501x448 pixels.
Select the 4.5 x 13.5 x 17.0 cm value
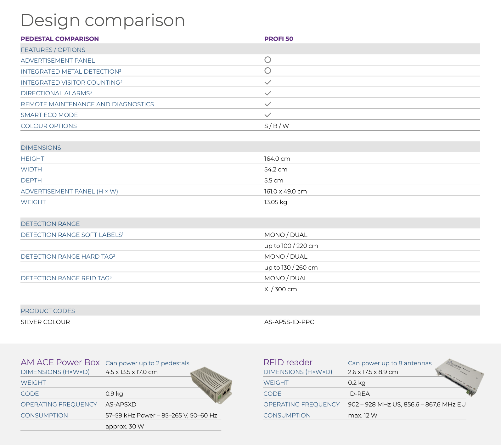[132, 372]
